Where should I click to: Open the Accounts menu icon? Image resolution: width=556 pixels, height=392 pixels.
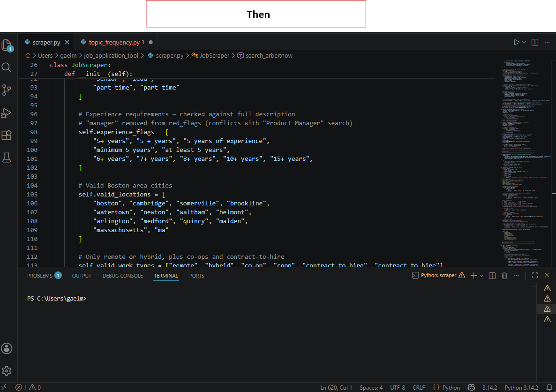point(7,348)
